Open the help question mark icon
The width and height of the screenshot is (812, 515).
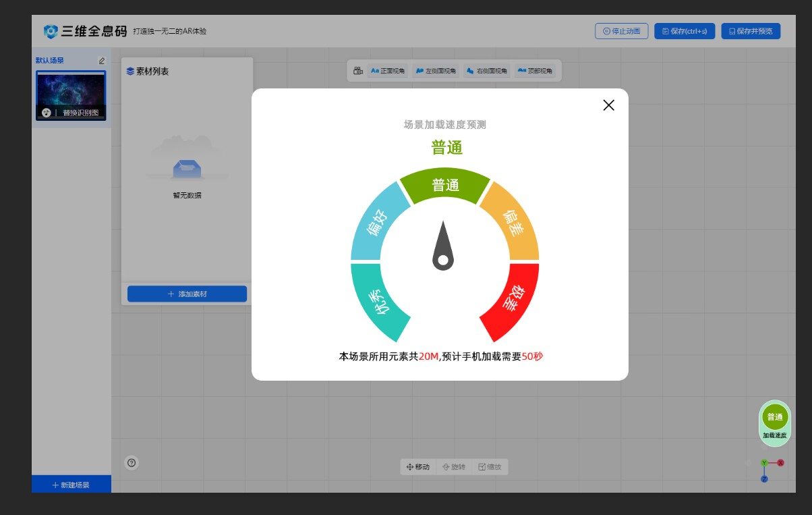pos(132,462)
